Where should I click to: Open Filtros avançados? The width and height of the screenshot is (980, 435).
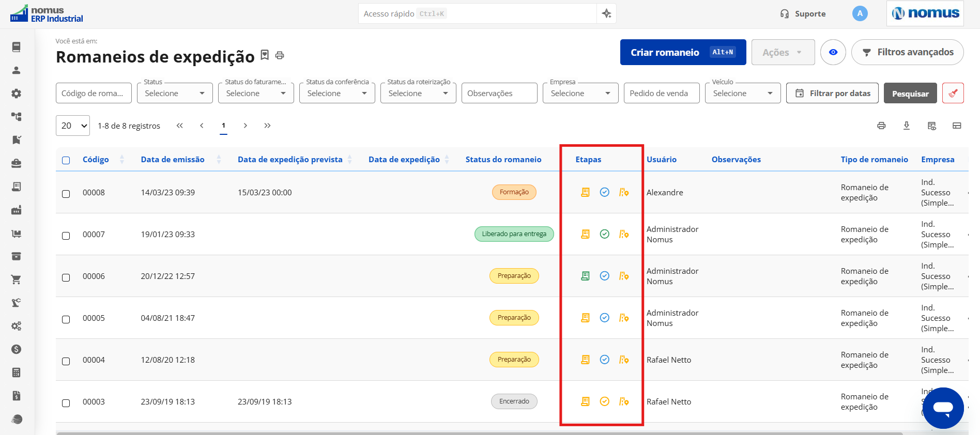[907, 52]
